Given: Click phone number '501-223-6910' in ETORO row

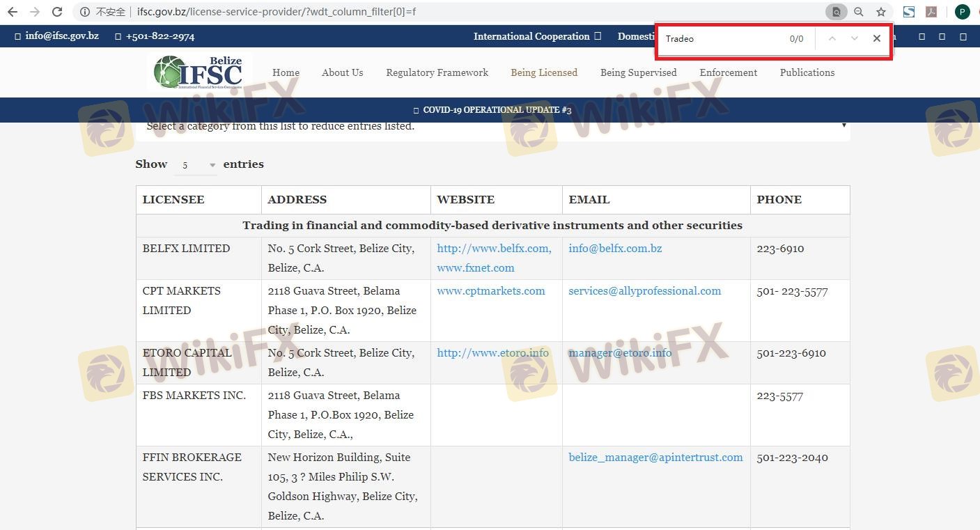Looking at the screenshot, I should (x=791, y=353).
